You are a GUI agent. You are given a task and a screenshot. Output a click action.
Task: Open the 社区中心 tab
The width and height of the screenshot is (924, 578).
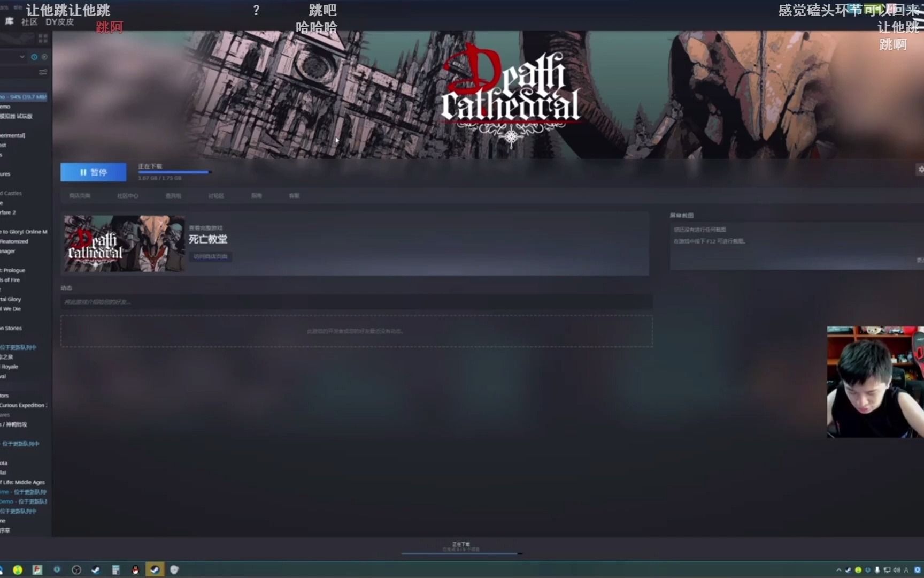[x=128, y=196]
